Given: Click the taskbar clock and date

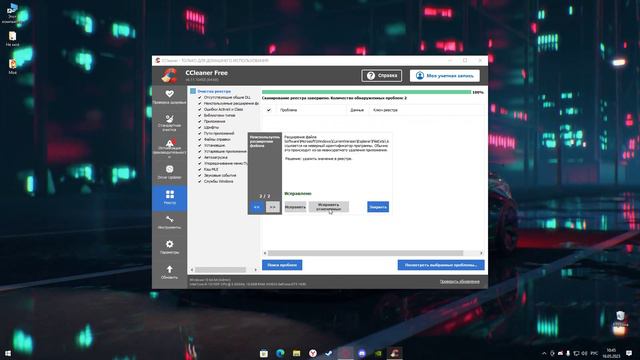Looking at the screenshot, I should click(x=611, y=353).
